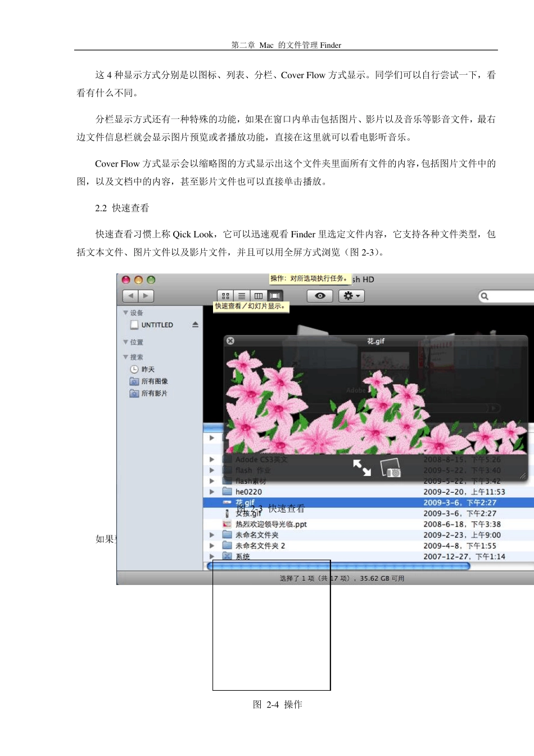The image size is (534, 756).
Task: Click date 2008-6-18, 下午3:38
Action: pyautogui.click(x=462, y=524)
